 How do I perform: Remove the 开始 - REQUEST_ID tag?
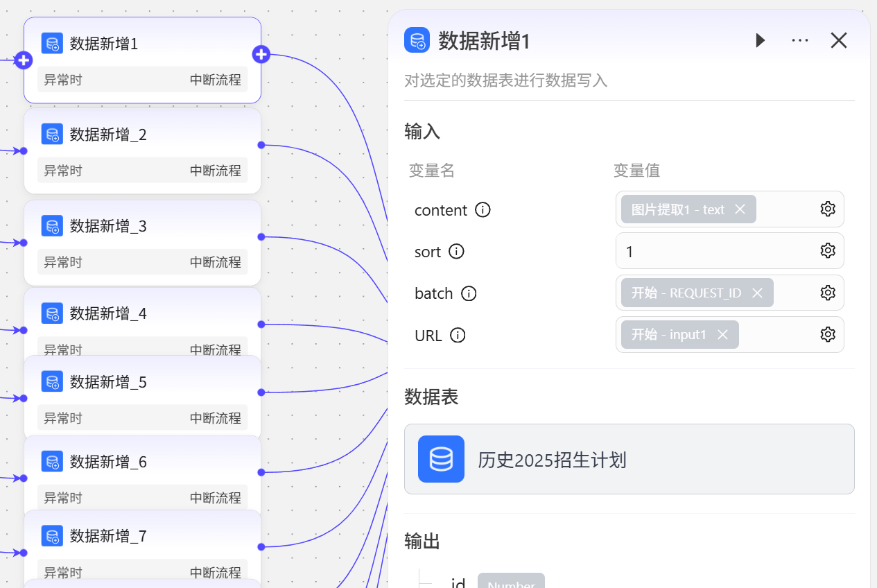pos(757,293)
